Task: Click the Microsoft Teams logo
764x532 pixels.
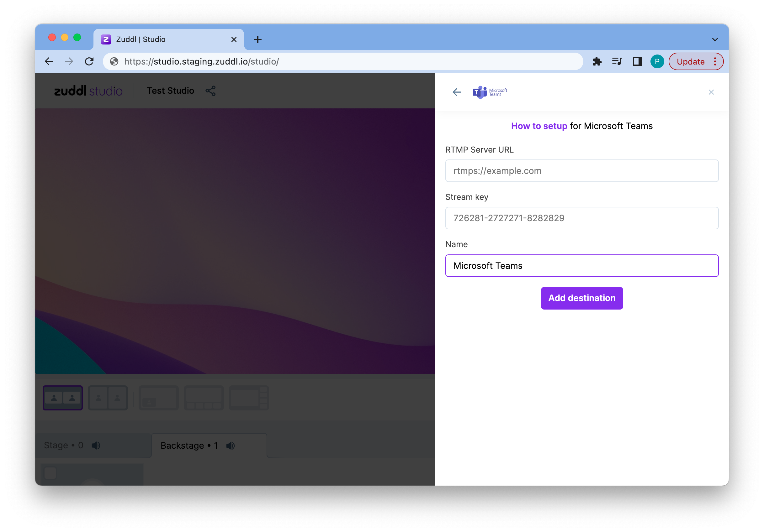Action: (490, 92)
